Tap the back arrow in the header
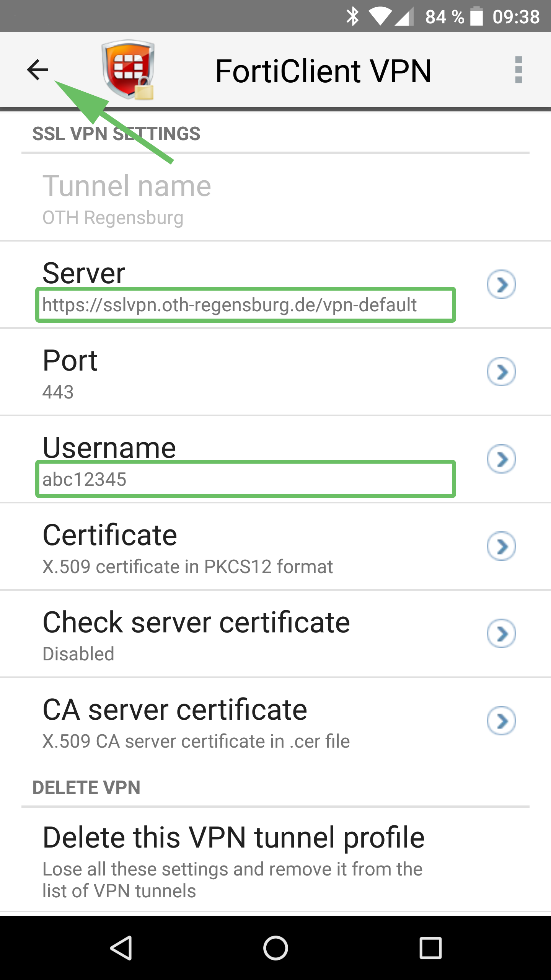The height and width of the screenshot is (980, 551). click(37, 70)
